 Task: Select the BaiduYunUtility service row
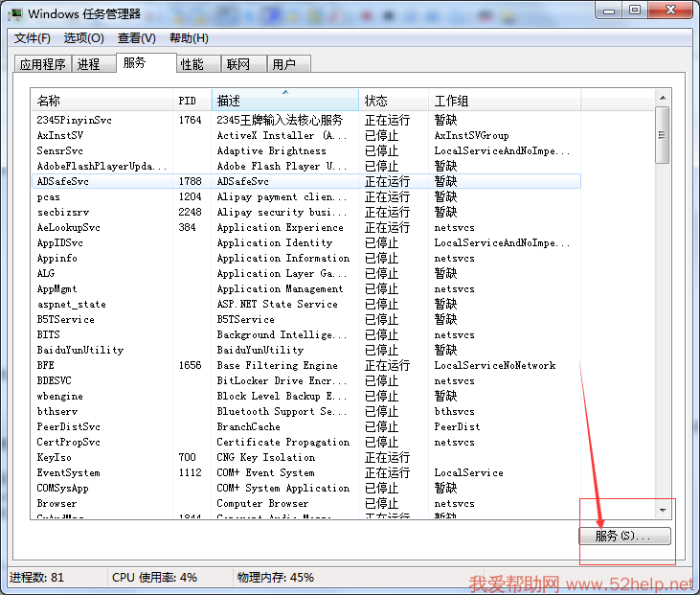coord(80,350)
